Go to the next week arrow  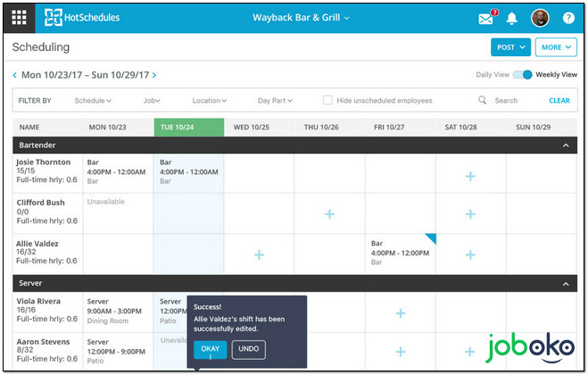(x=154, y=76)
